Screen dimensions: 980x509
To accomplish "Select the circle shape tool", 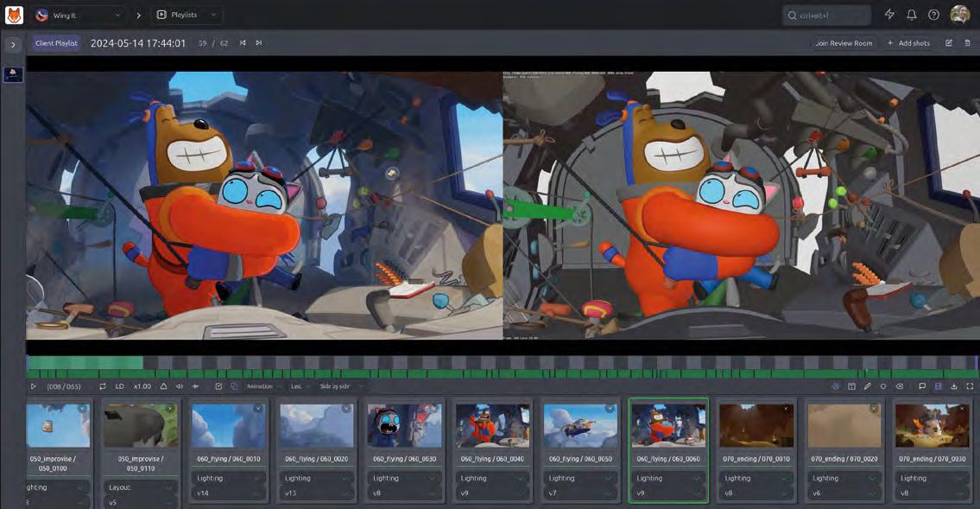I will pos(883,386).
